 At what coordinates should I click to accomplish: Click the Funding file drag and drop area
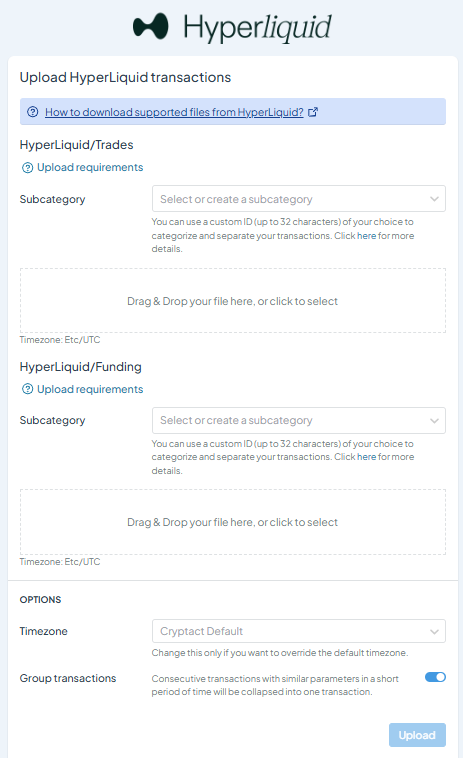(x=232, y=522)
